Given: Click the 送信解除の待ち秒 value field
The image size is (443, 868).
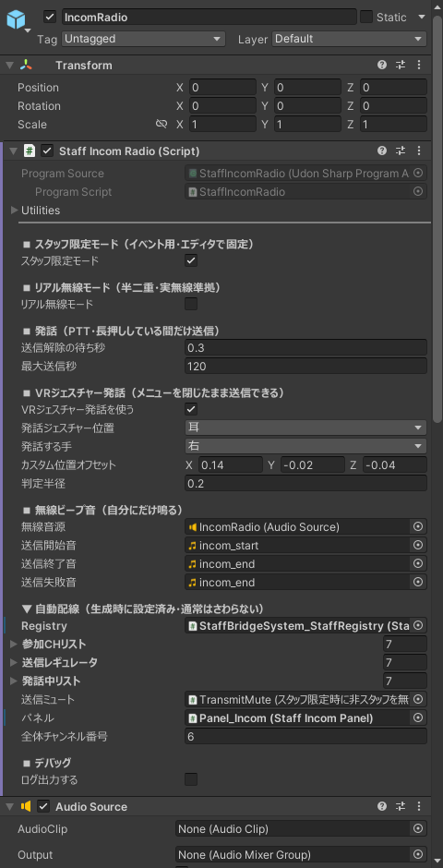Looking at the screenshot, I should click(305, 347).
